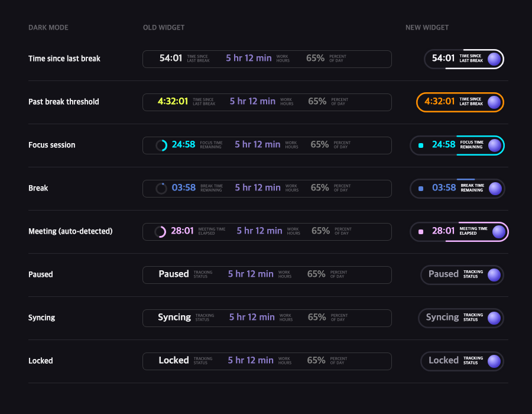This screenshot has height=414, width=532.
Task: Click 5 hr 12 min in Time since last break row
Action: [x=249, y=59]
